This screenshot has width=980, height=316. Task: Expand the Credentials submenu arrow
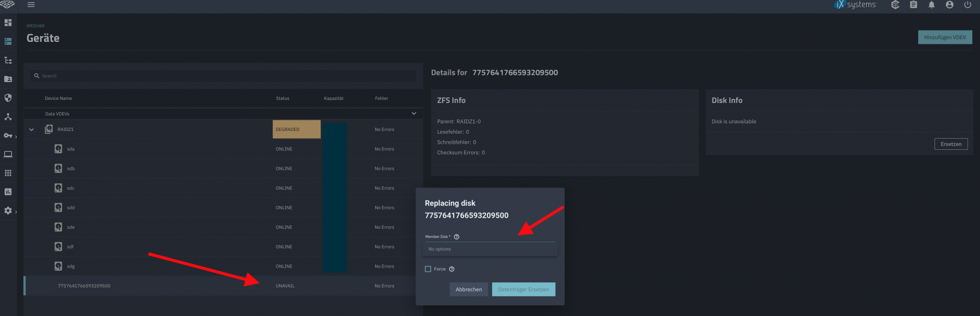tap(16, 137)
